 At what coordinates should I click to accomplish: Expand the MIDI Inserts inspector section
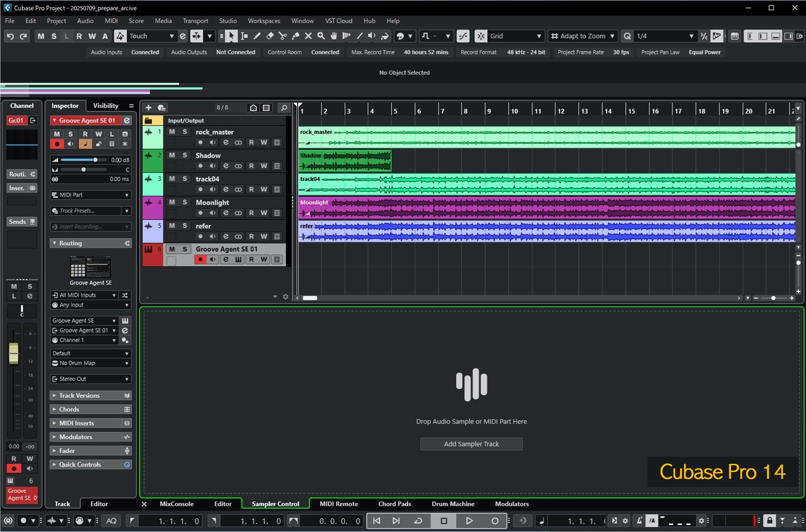90,423
